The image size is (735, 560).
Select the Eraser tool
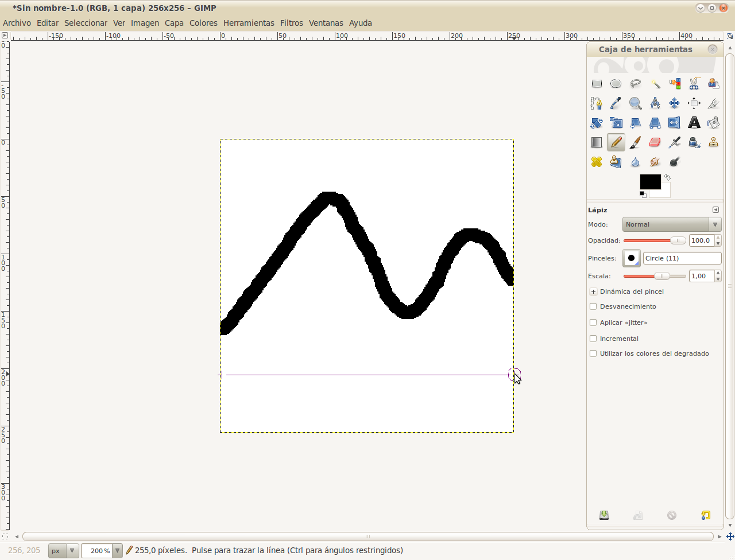655,142
